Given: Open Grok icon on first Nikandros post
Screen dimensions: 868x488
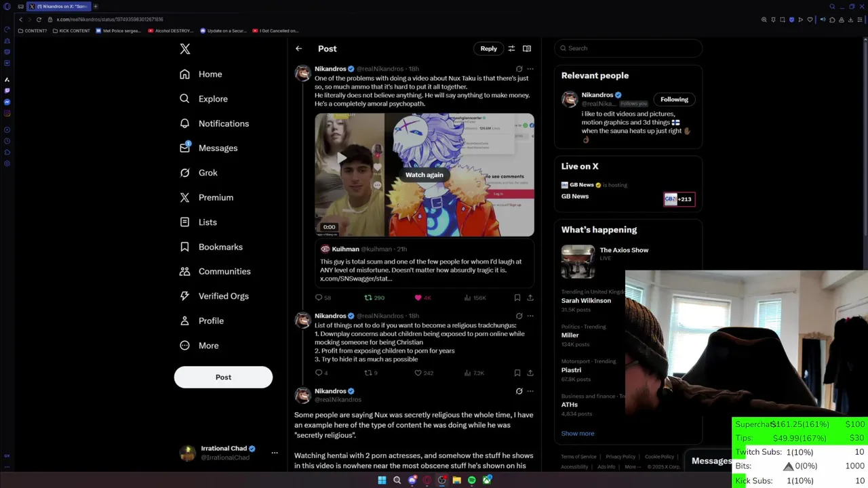Looking at the screenshot, I should point(519,69).
